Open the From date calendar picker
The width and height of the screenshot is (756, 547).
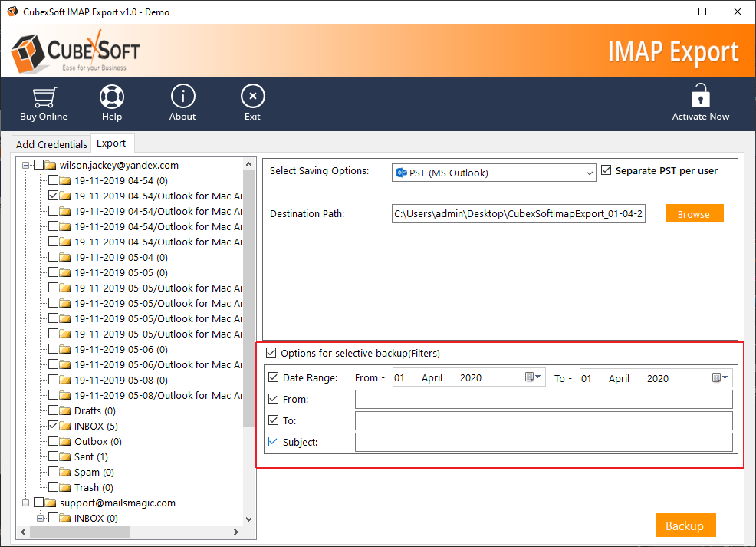533,377
